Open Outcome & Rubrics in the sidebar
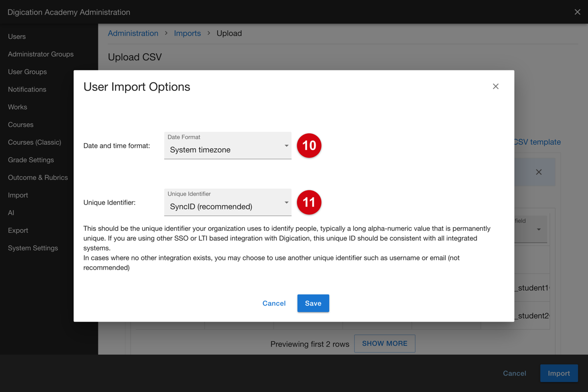Screen dimensions: 588x392 tap(38, 177)
